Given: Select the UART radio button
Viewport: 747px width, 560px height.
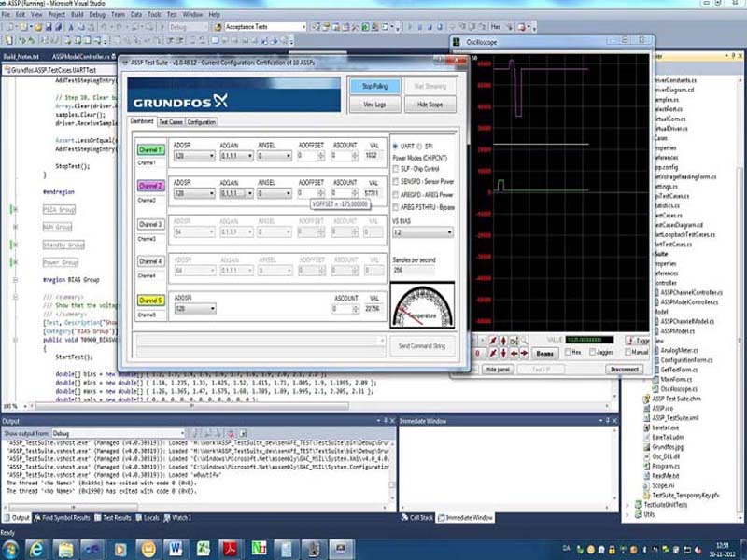Looking at the screenshot, I should coord(395,147).
